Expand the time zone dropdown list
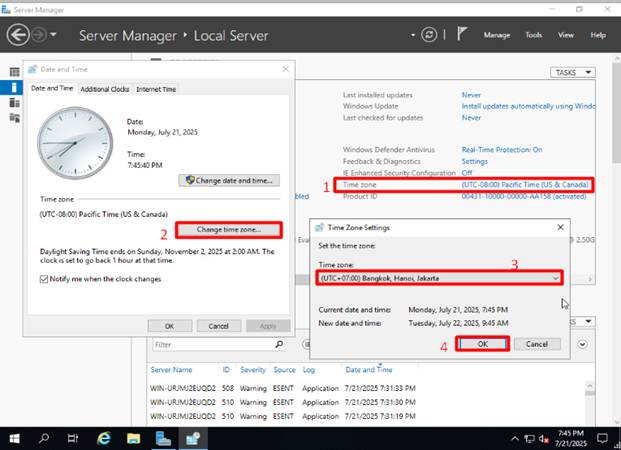The image size is (621, 450). pos(554,277)
